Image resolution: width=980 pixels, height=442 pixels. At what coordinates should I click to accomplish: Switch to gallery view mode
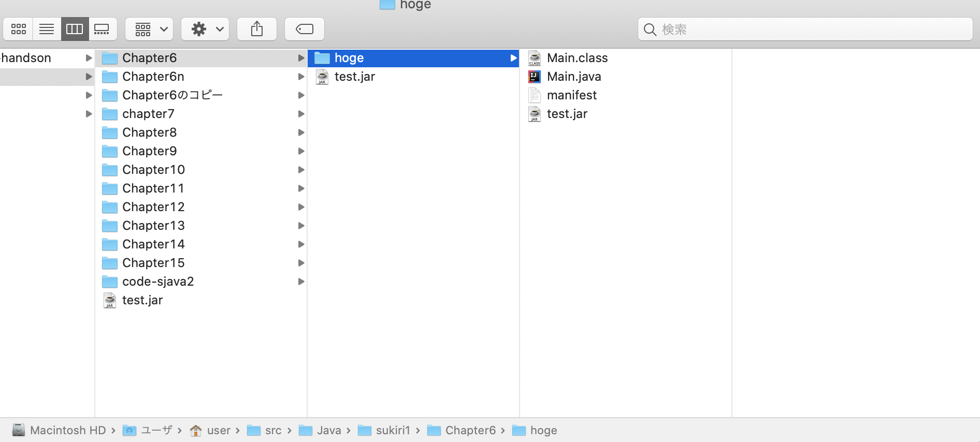pos(102,29)
